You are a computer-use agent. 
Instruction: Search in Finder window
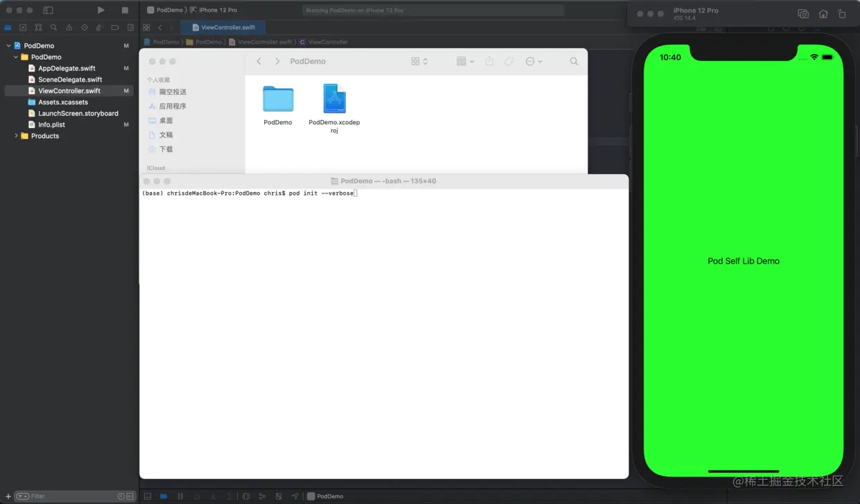pos(574,61)
